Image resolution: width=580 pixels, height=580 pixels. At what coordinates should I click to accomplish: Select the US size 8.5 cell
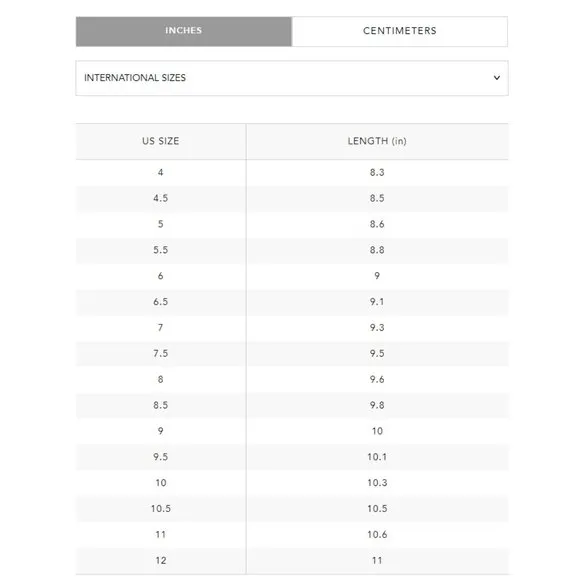161,406
